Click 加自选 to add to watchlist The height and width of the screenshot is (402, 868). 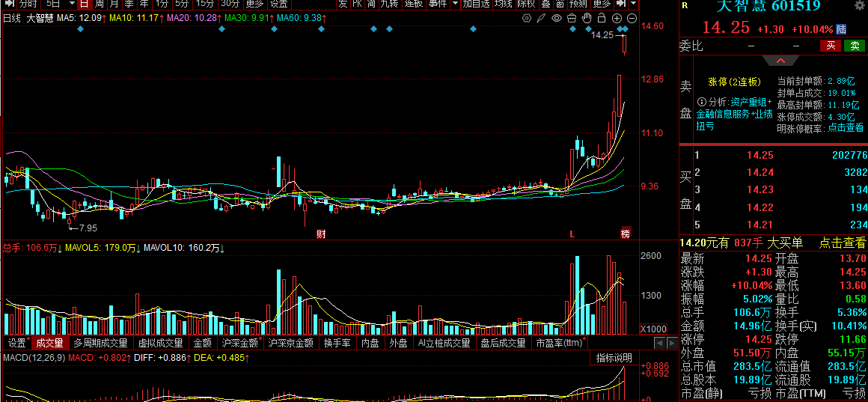[477, 3]
